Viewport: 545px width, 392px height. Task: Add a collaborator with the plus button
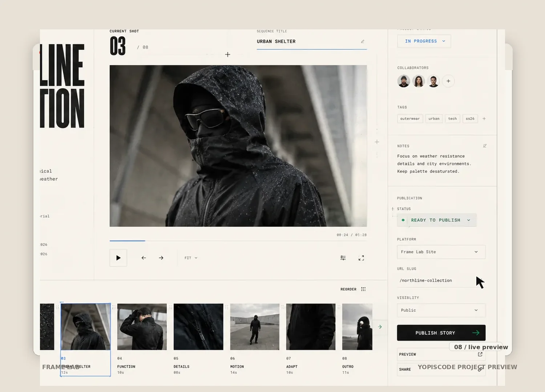click(448, 81)
